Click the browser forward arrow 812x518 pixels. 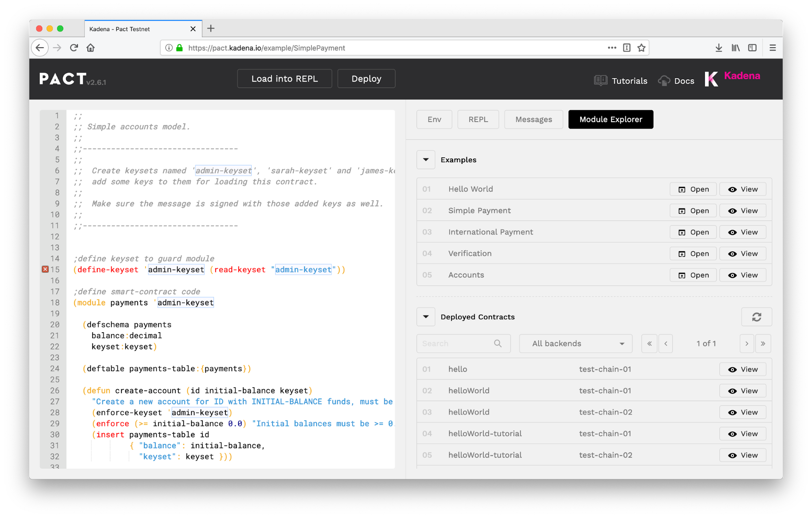pyautogui.click(x=57, y=48)
